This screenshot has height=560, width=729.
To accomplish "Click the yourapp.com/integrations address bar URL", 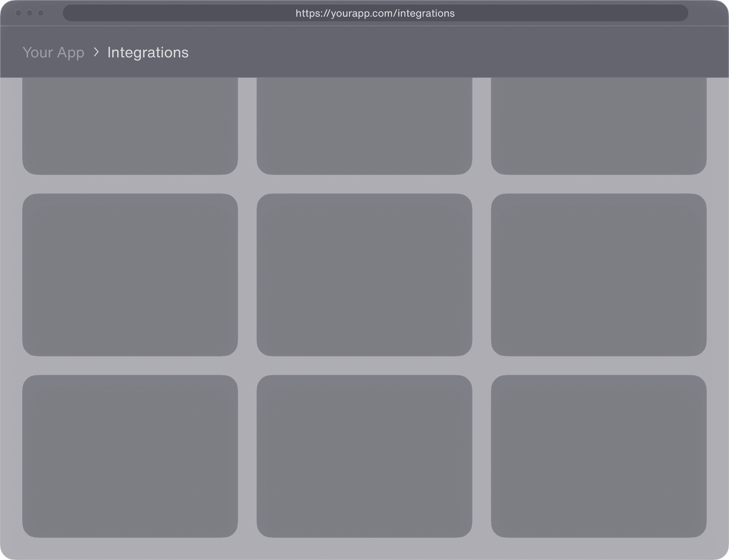I will (375, 13).
